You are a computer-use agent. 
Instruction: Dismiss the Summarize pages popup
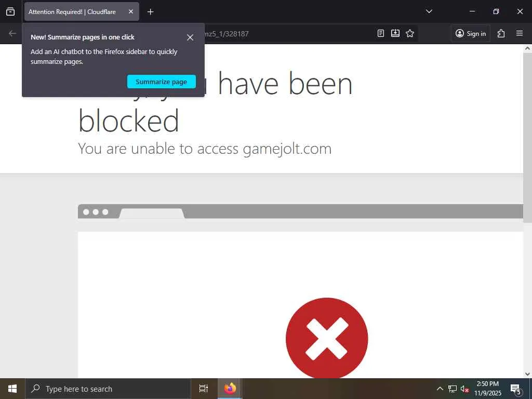pyautogui.click(x=190, y=37)
